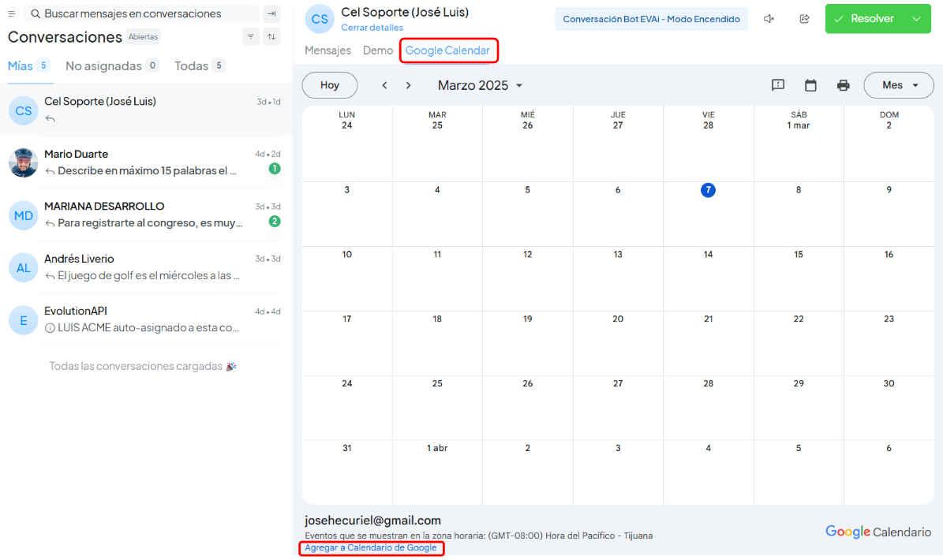The image size is (943, 560).
Task: Collapse conversation list with arrow icon
Action: pos(271,13)
